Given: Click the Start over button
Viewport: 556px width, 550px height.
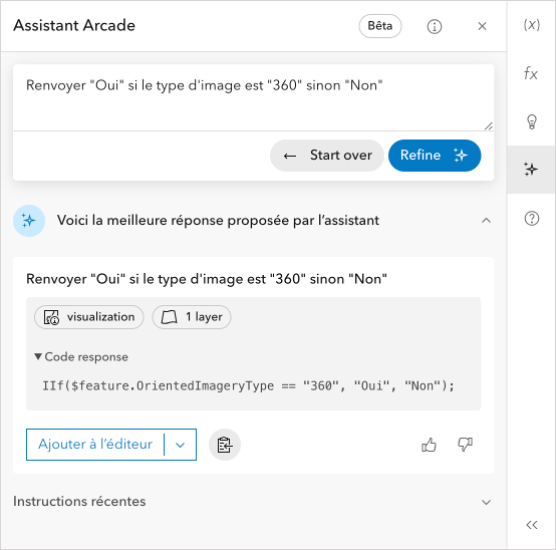Looking at the screenshot, I should coord(327,155).
